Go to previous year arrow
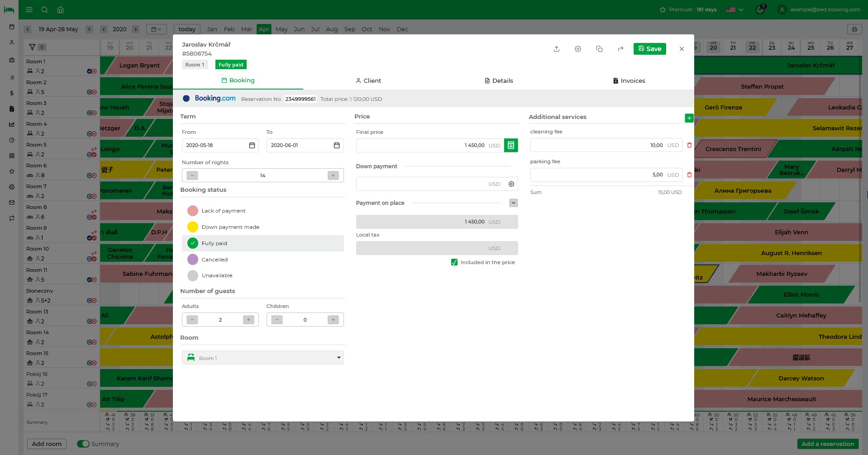This screenshot has width=868, height=455. click(104, 29)
